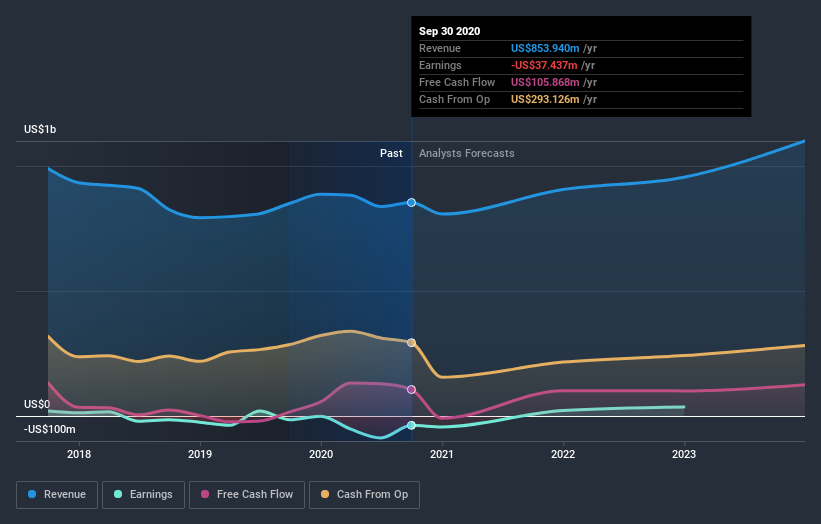
Task: Click the Analysts Forecasts label
Action: point(467,153)
